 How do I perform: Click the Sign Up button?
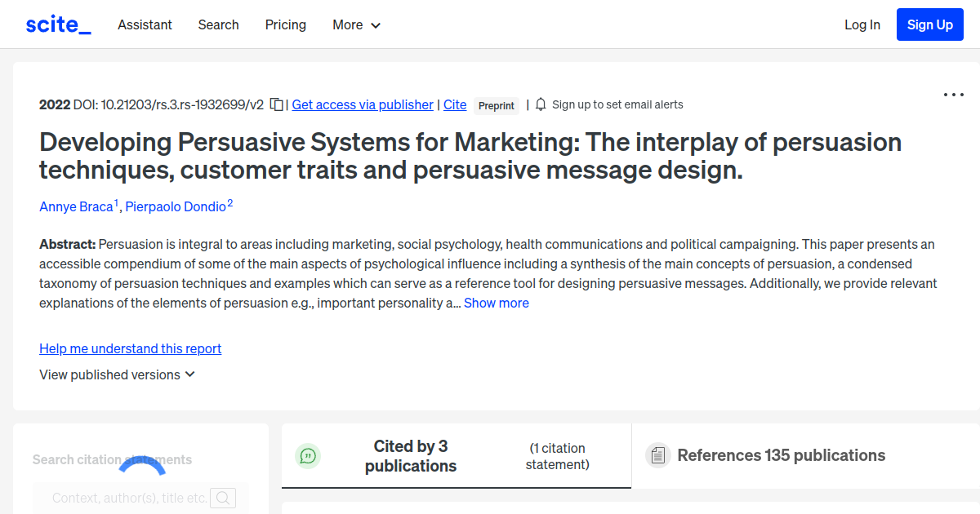point(929,24)
